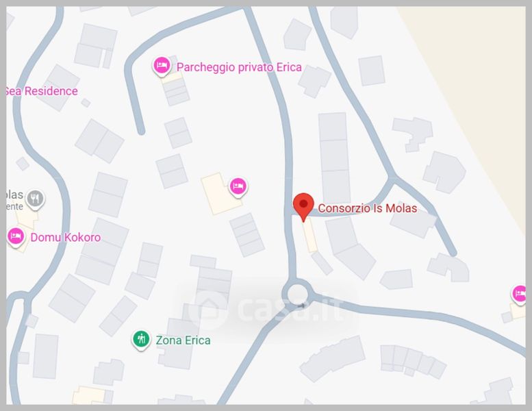Select the pink hotel icon at Parcheggio privato Erica
This screenshot has height=411, width=532.
tap(162, 66)
